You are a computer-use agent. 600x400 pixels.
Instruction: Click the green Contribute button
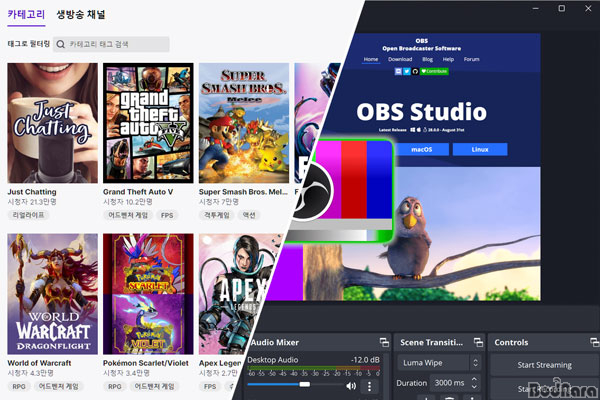(434, 71)
